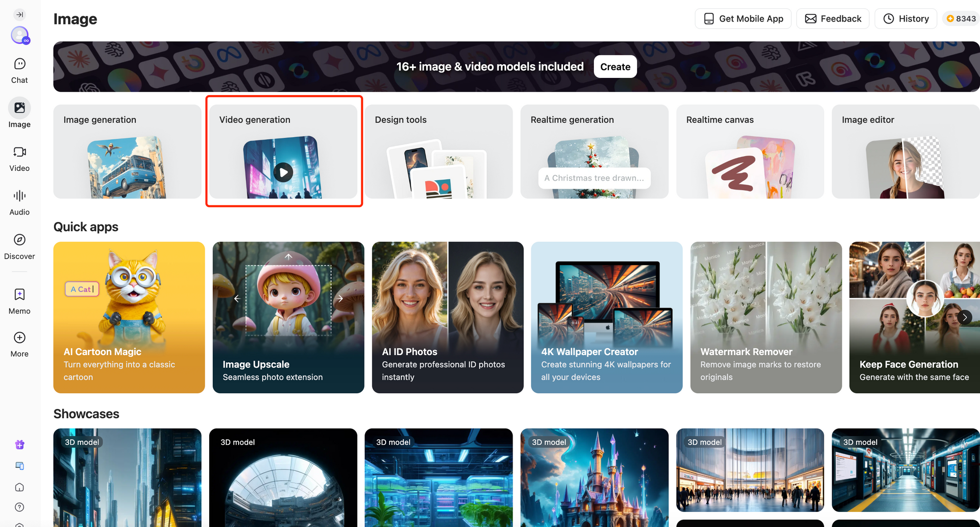Go to Video in sidebar
The width and height of the screenshot is (980, 527).
pyautogui.click(x=20, y=159)
